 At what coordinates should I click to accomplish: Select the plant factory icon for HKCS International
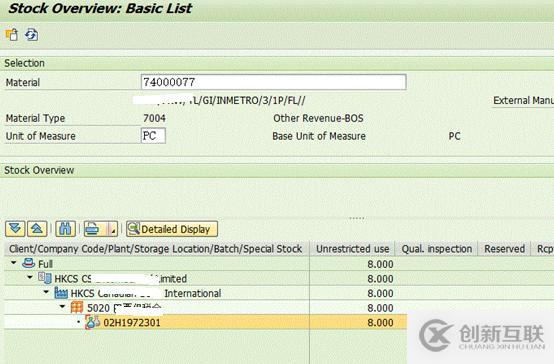pyautogui.click(x=61, y=293)
